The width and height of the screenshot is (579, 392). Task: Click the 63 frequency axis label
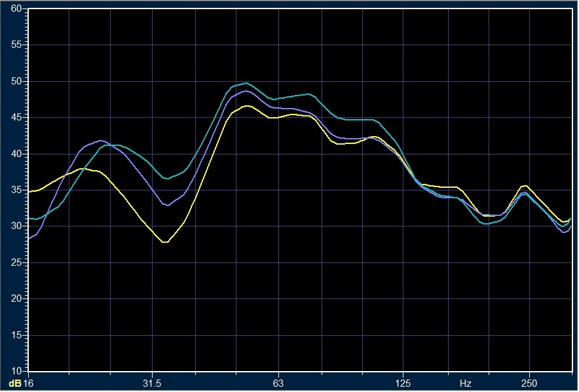[278, 383]
